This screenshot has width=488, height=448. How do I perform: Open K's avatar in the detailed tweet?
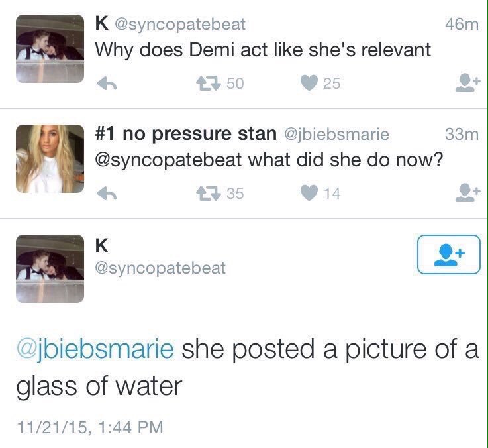[50, 268]
